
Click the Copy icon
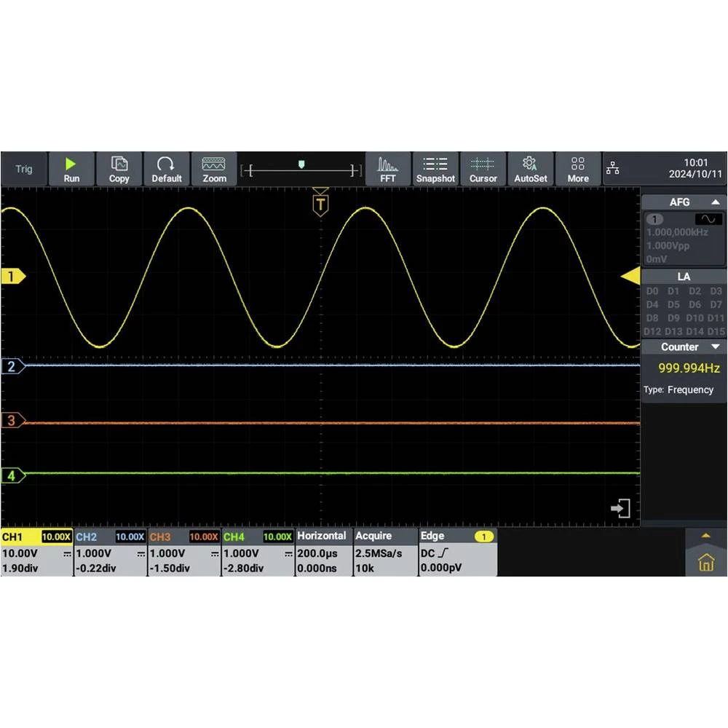point(119,169)
